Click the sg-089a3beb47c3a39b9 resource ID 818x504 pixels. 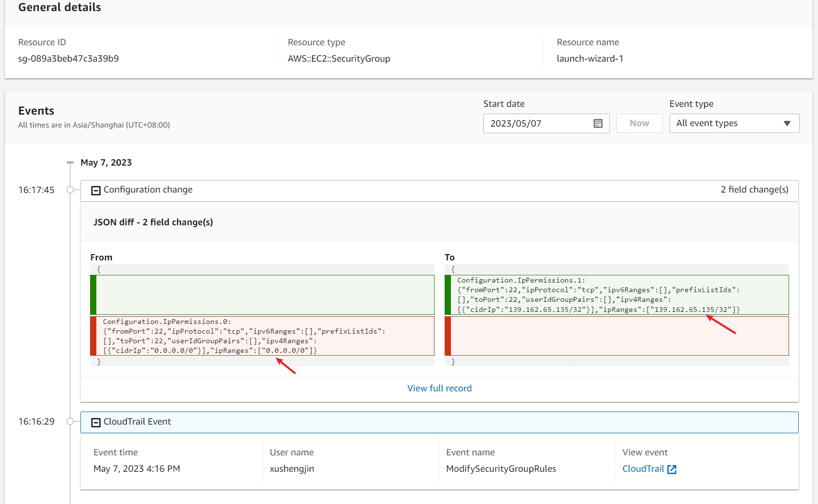pos(68,59)
